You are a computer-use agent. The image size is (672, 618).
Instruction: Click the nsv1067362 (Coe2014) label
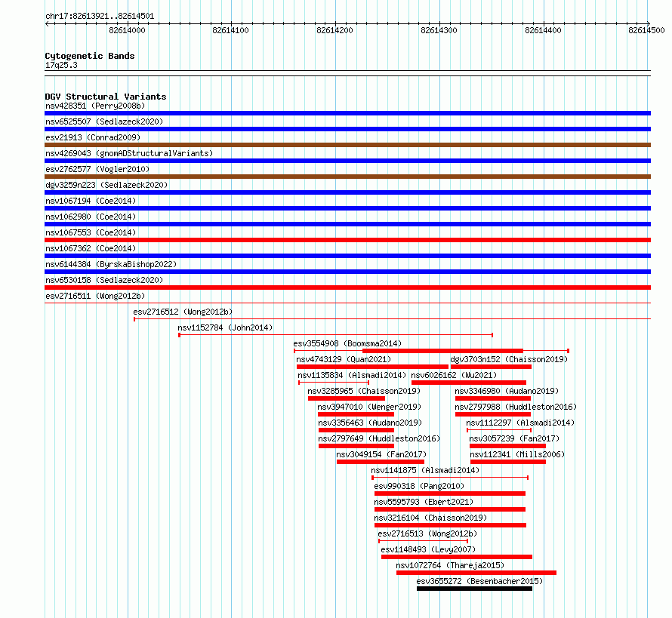click(x=91, y=248)
